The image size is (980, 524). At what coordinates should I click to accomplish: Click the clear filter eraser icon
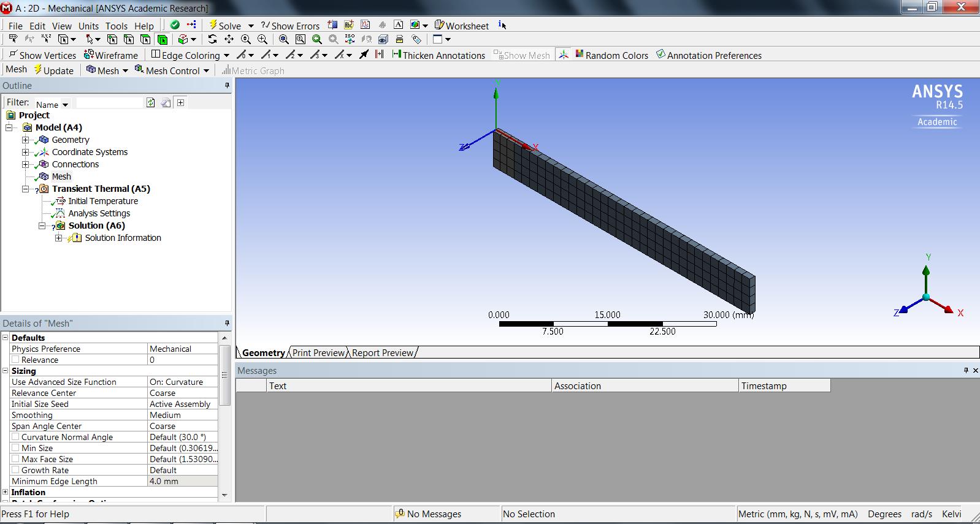166,102
